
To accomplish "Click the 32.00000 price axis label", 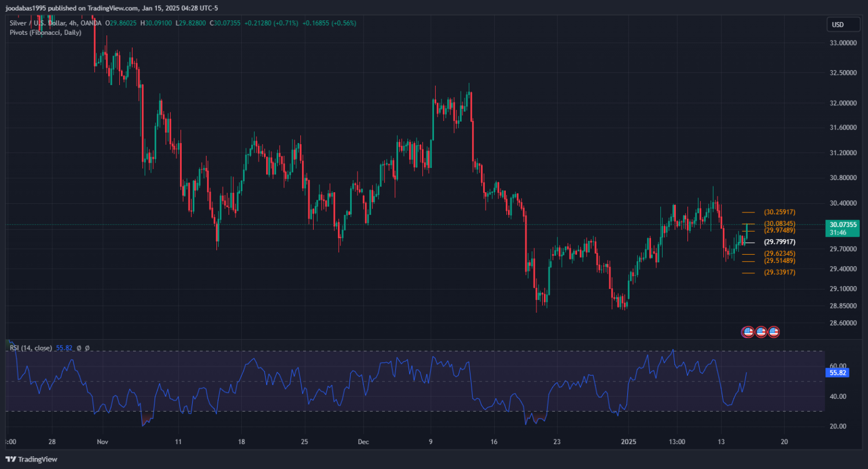I will [843, 103].
